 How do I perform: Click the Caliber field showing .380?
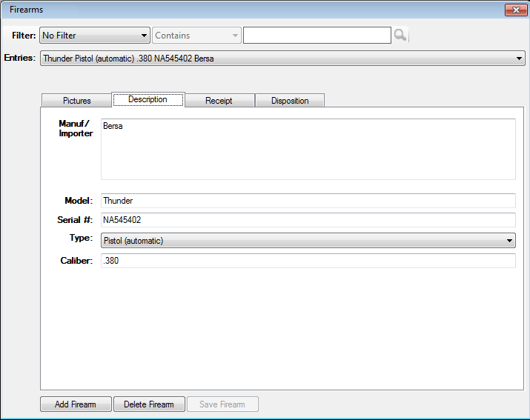[308, 261]
